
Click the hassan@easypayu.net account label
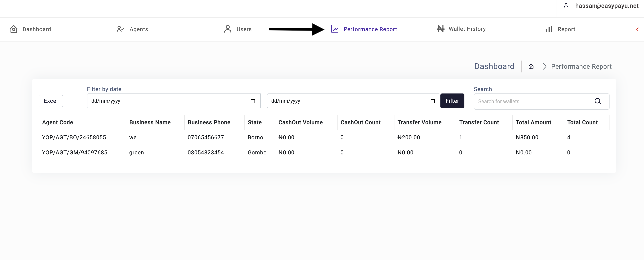click(607, 6)
